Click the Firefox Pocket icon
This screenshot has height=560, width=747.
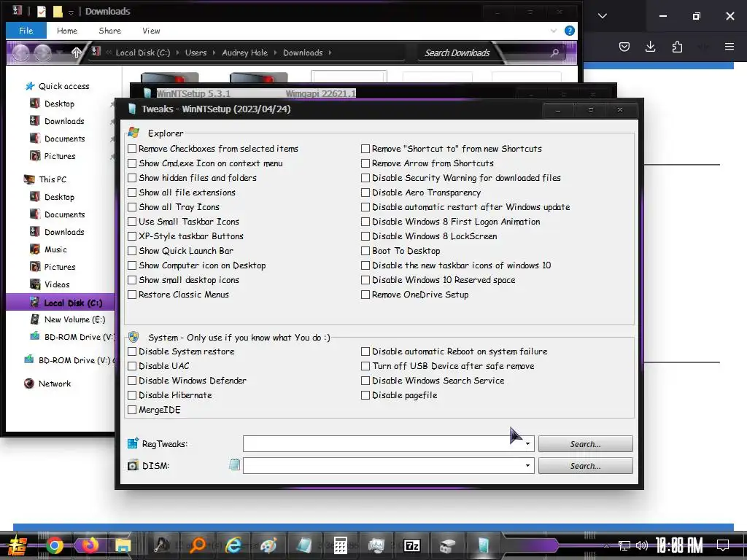624,47
